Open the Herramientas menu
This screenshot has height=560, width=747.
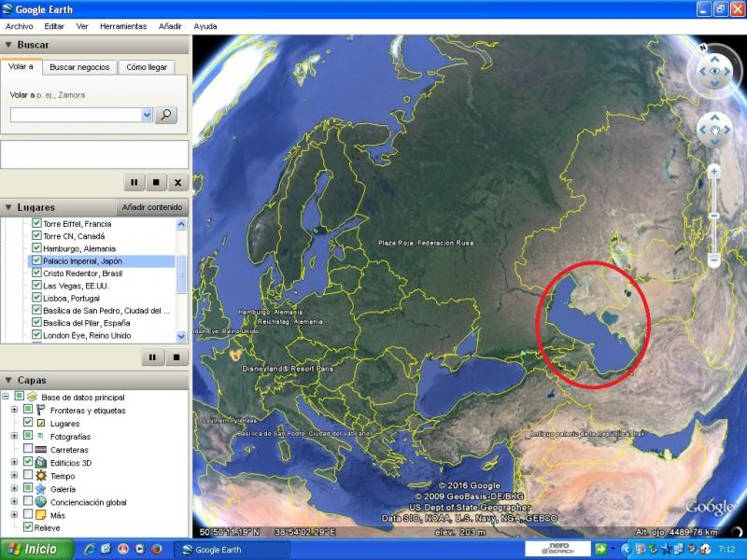tap(123, 26)
